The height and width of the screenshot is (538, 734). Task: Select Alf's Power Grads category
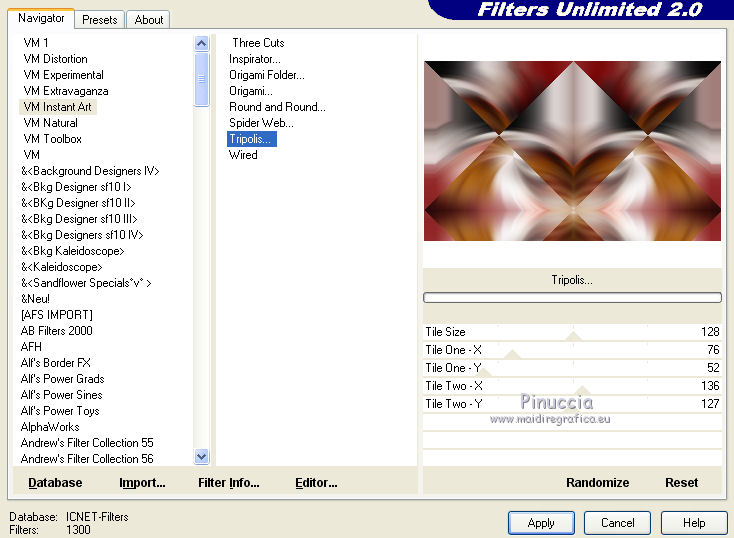point(62,378)
